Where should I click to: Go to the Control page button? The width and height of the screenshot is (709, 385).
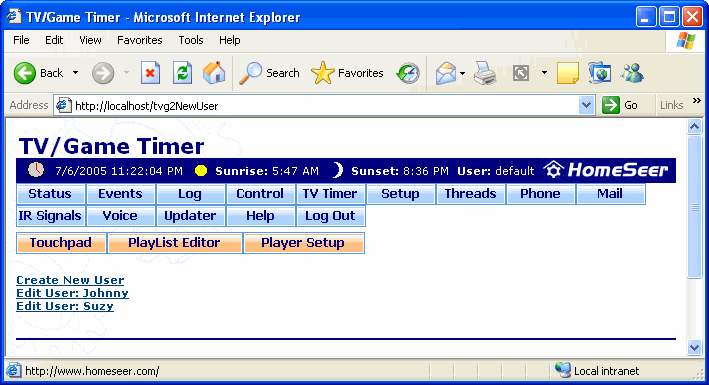(x=260, y=194)
